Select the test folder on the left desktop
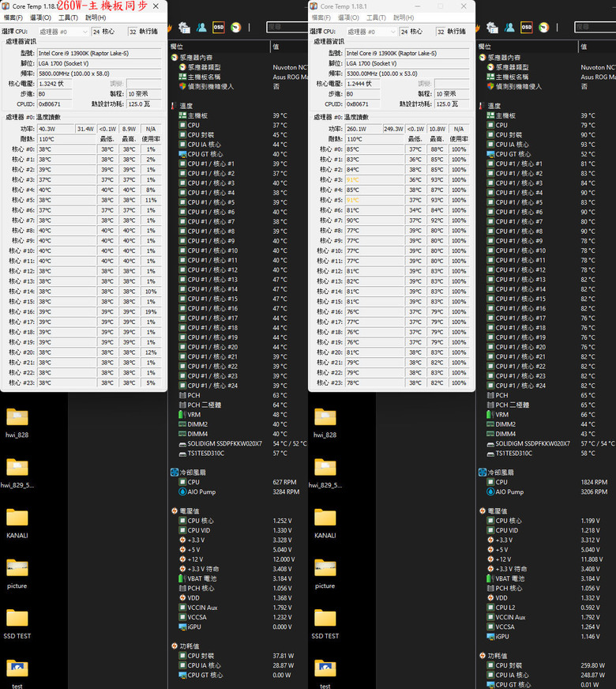616x689 pixels. (17, 674)
